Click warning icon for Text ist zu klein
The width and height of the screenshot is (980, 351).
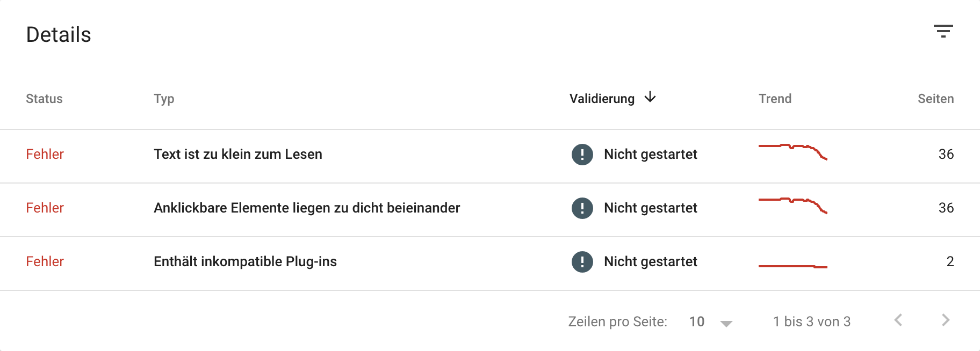coord(582,155)
